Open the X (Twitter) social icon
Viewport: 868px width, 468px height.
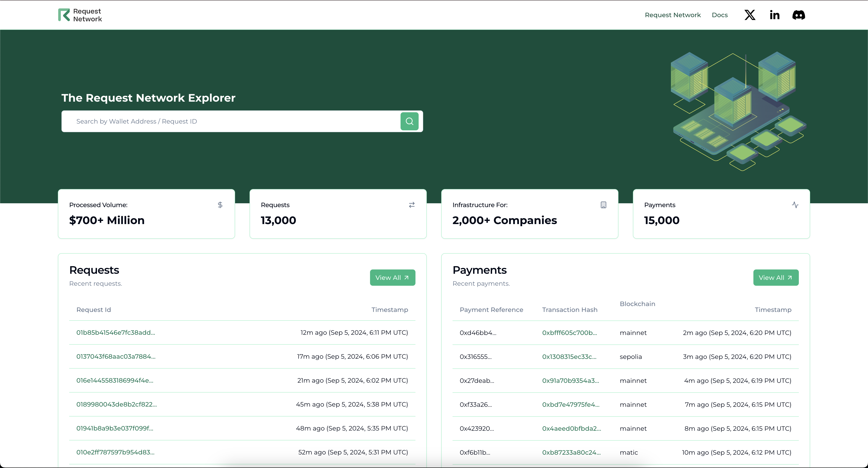click(750, 15)
